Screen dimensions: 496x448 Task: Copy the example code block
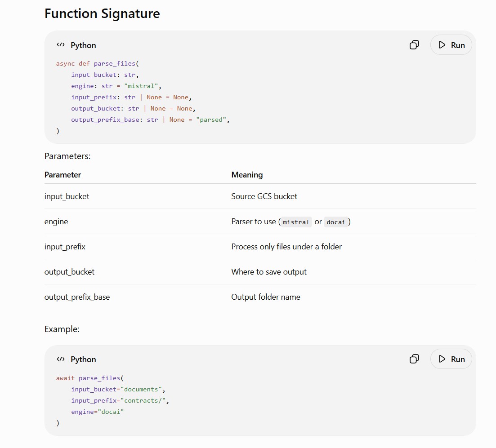click(414, 359)
